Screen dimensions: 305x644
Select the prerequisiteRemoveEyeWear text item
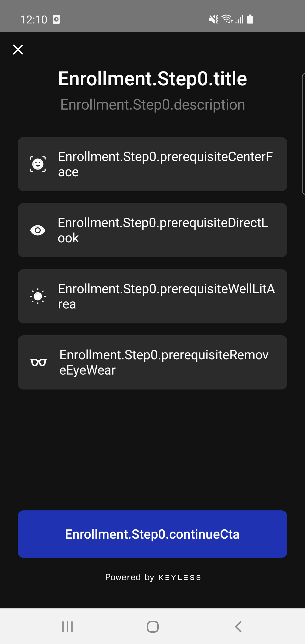click(164, 362)
